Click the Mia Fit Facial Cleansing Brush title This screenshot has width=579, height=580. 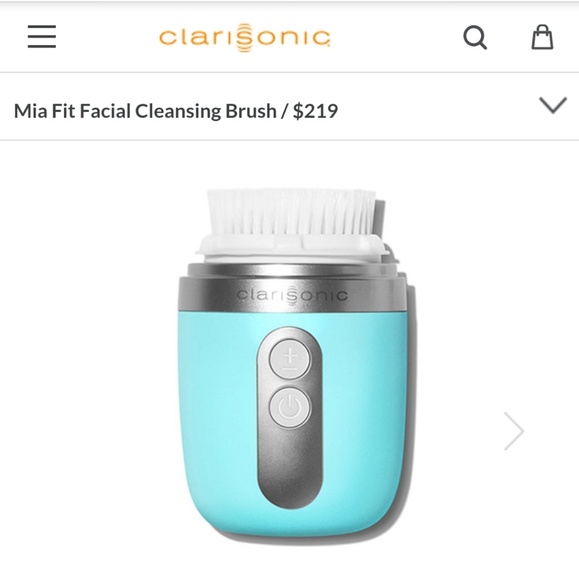coord(145,111)
